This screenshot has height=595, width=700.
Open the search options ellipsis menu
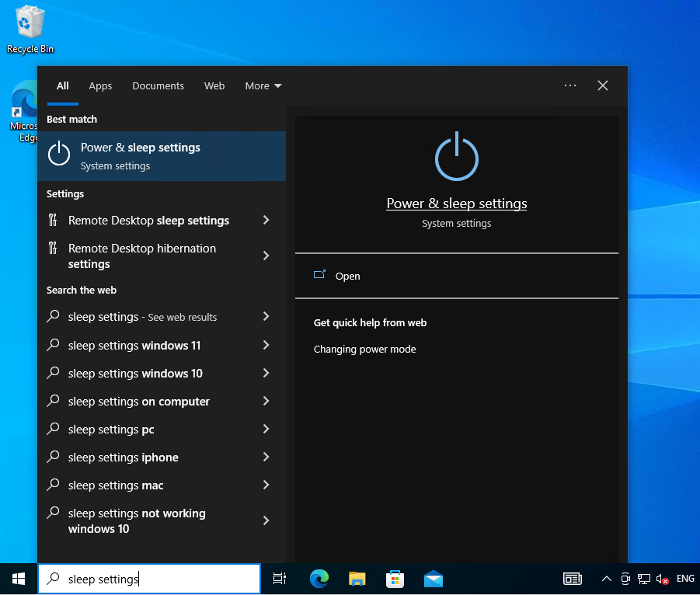pos(570,85)
